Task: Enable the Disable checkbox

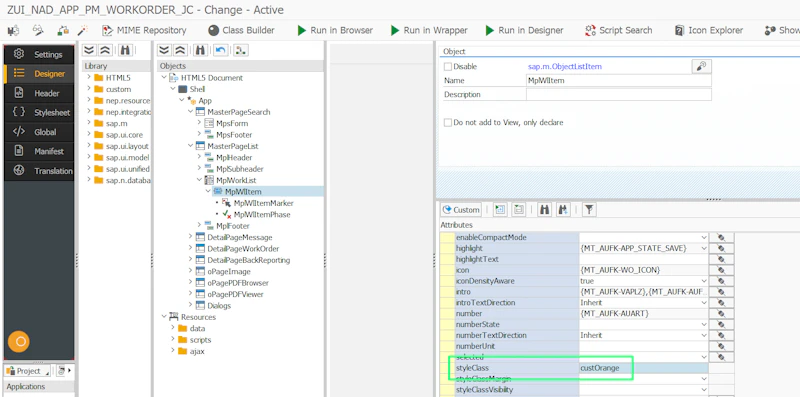Action: tap(448, 66)
